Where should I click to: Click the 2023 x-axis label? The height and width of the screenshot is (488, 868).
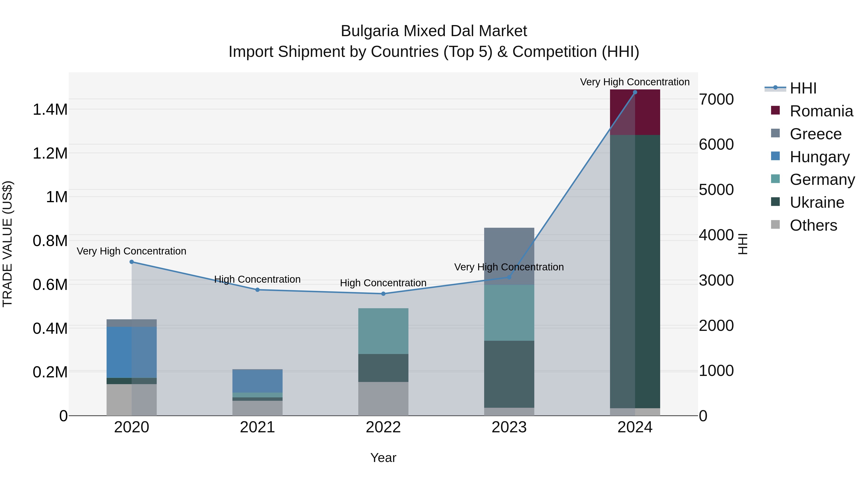pos(509,427)
